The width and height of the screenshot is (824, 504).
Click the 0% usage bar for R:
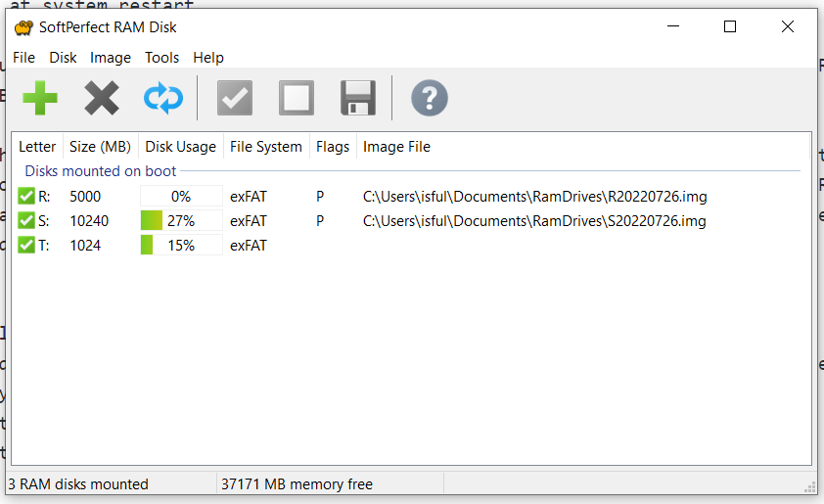pyautogui.click(x=181, y=197)
